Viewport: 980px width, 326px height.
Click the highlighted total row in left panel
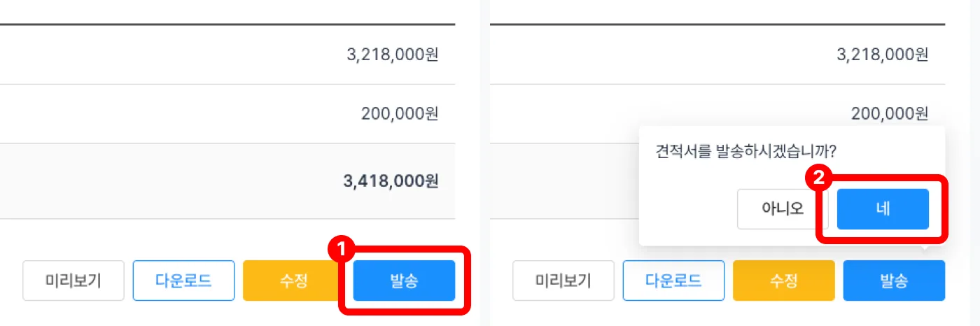pos(227,181)
